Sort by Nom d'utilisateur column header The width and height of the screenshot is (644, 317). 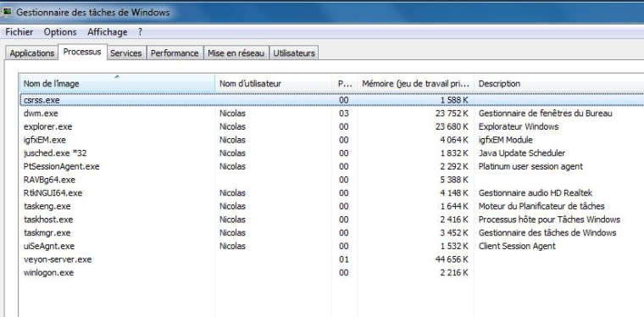point(273,83)
